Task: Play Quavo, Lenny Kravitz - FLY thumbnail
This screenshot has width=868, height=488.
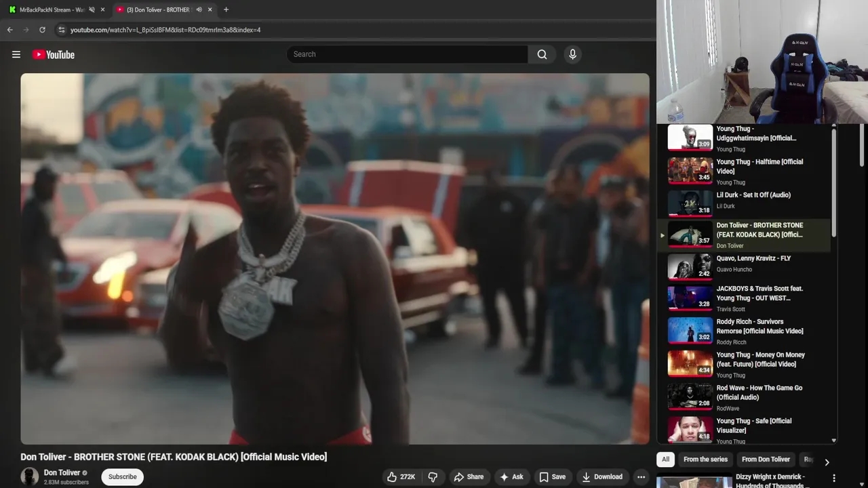Action: (x=690, y=267)
